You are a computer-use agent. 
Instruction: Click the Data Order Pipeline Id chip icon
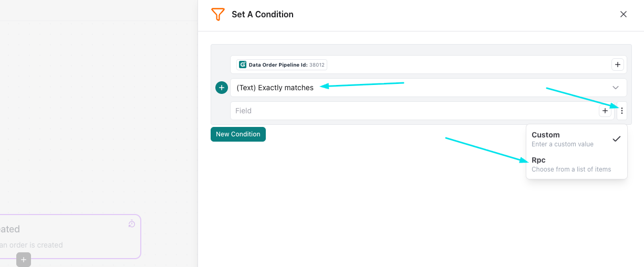coord(243,65)
